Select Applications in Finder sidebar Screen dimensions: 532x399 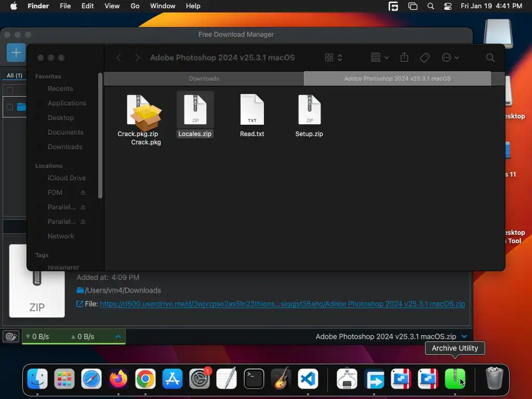coord(67,103)
